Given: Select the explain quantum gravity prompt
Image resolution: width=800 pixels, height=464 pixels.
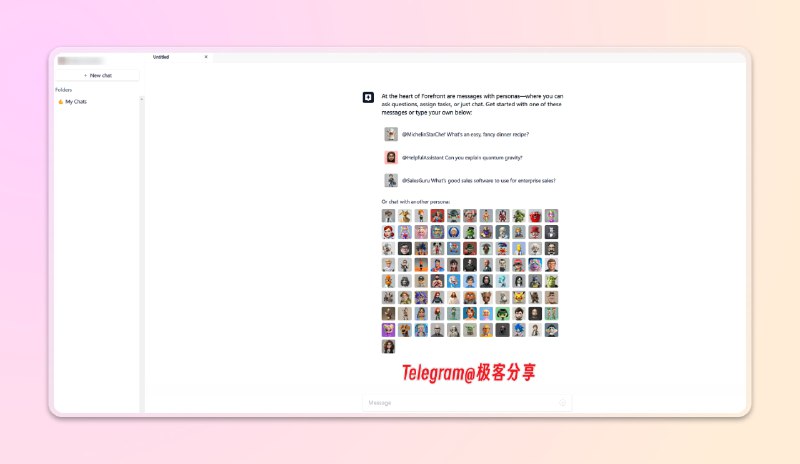Looking at the screenshot, I should click(462, 158).
